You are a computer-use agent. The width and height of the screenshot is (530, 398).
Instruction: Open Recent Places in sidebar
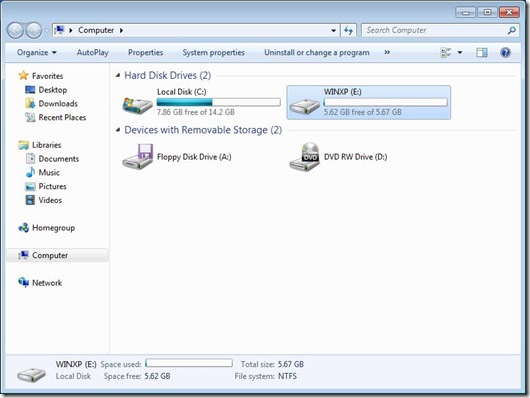click(62, 117)
